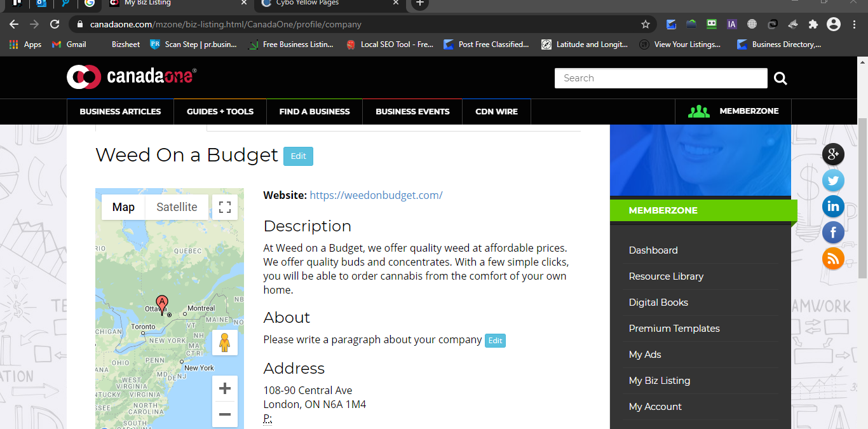
Task: Open the Scan Step bookmark
Action: click(x=193, y=44)
